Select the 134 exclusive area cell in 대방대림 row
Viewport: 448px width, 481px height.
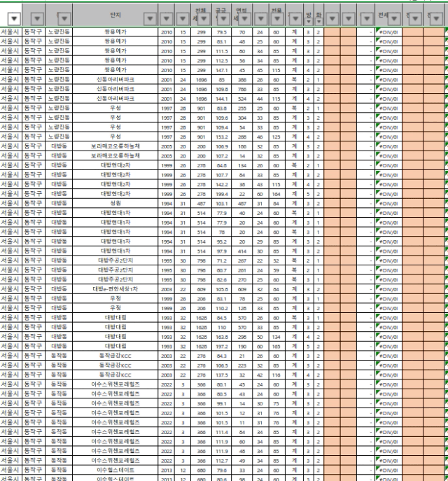pyautogui.click(x=276, y=337)
